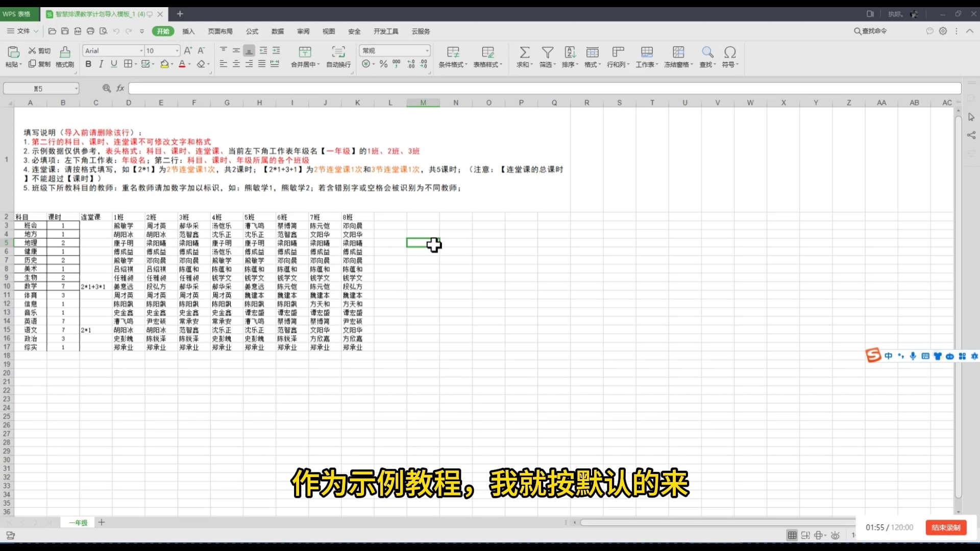The height and width of the screenshot is (551, 980).
Task: Click Merge and Center 合并居中 icon
Action: (x=305, y=52)
